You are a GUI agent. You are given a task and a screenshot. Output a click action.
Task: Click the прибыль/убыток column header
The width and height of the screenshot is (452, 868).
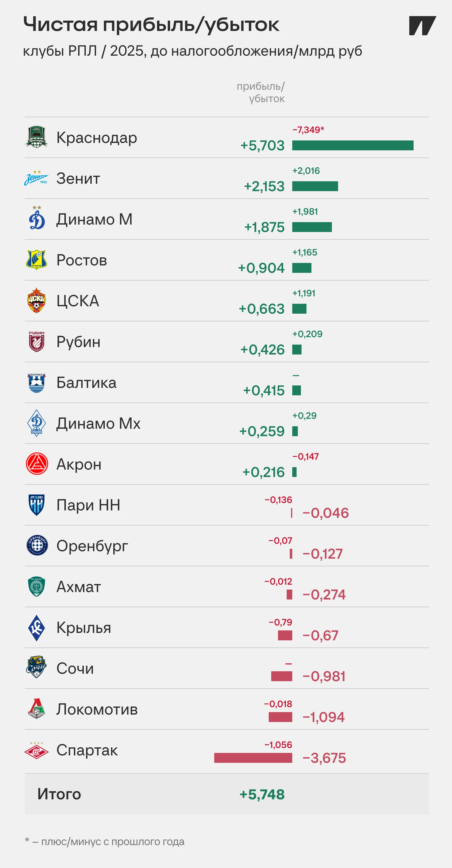[261, 92]
